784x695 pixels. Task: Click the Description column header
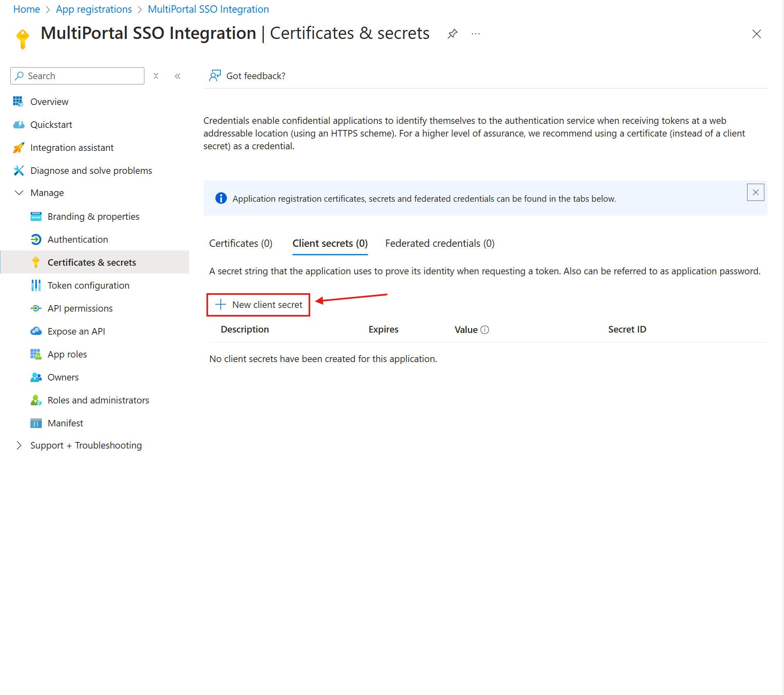point(245,329)
